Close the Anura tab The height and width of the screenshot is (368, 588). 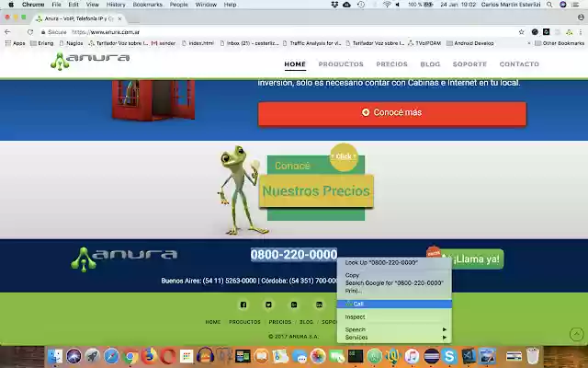pyautogui.click(x=119, y=18)
